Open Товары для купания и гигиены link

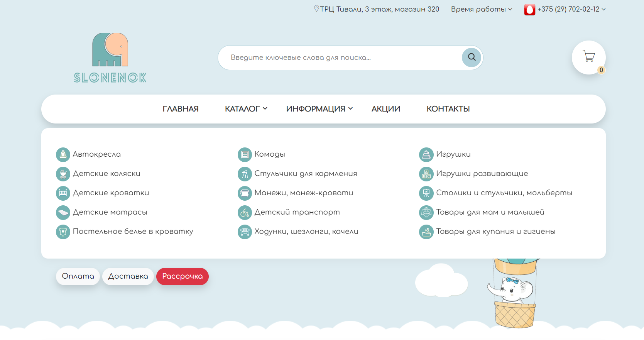coord(496,232)
